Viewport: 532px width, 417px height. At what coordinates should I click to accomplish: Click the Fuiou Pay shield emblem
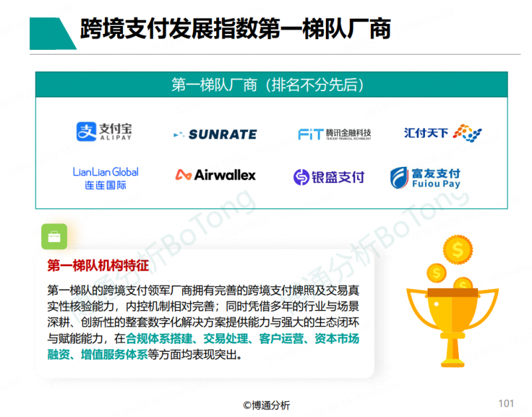(x=399, y=178)
